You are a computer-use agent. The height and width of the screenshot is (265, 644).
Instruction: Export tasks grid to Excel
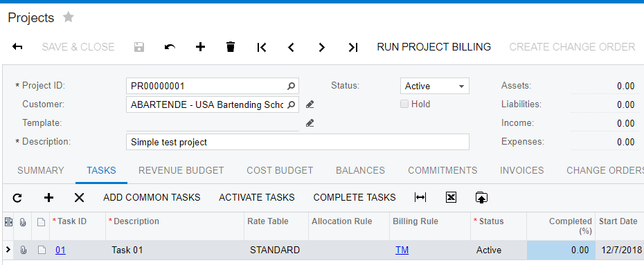point(451,197)
